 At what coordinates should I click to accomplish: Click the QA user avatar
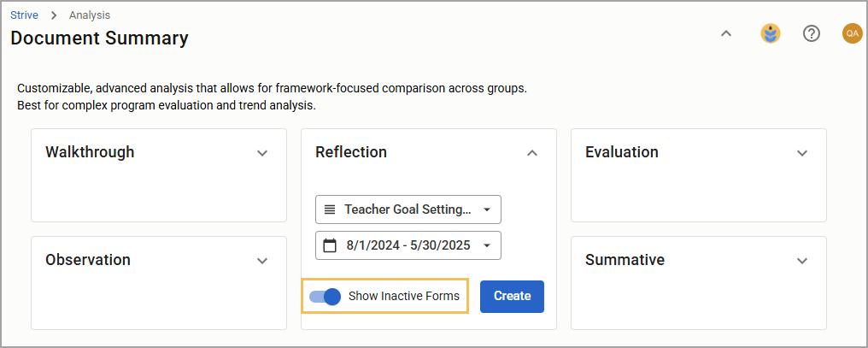click(852, 34)
